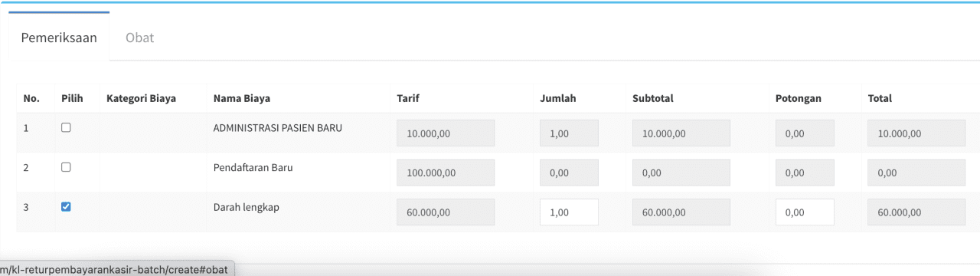This screenshot has height=276, width=980.
Task: Click the Subtotal field for Darah lengkap
Action: [x=681, y=212]
